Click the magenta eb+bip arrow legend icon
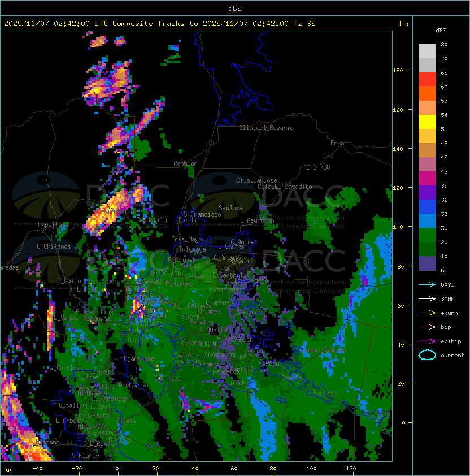 [x=427, y=341]
